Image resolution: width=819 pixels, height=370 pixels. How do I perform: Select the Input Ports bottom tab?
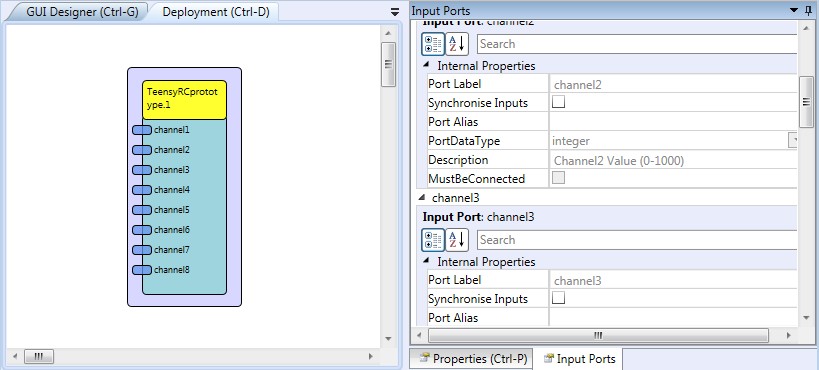tap(579, 359)
